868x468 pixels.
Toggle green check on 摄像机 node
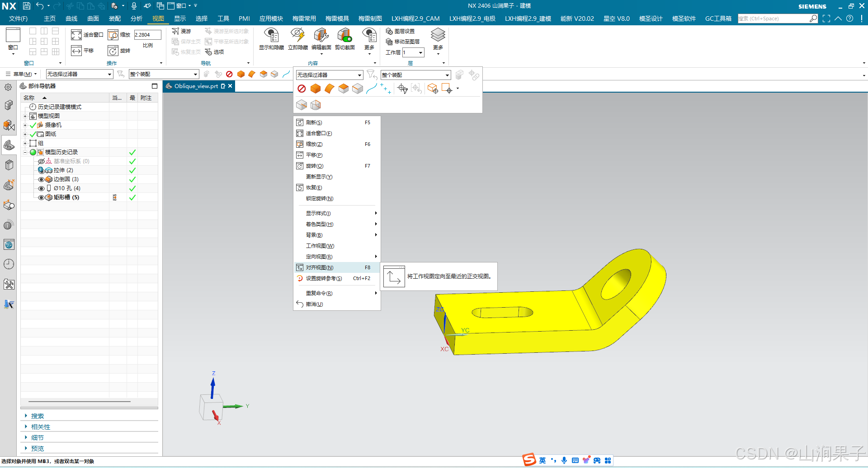pyautogui.click(x=33, y=125)
